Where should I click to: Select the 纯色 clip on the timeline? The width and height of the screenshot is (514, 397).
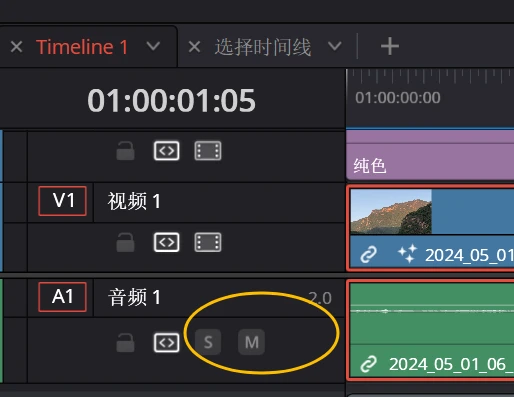pos(430,155)
